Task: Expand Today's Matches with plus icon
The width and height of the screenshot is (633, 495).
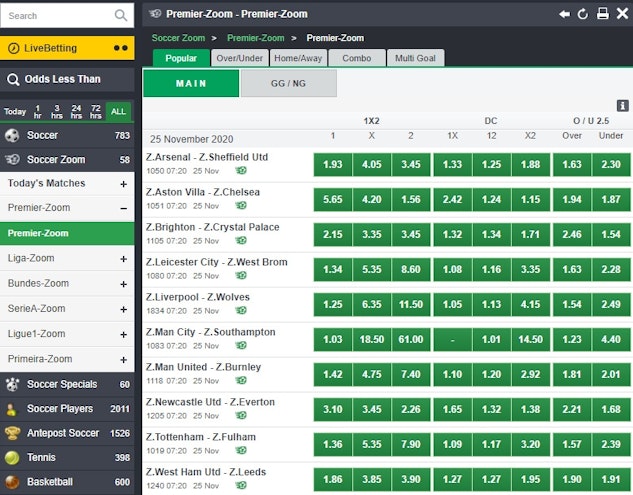Action: (124, 184)
